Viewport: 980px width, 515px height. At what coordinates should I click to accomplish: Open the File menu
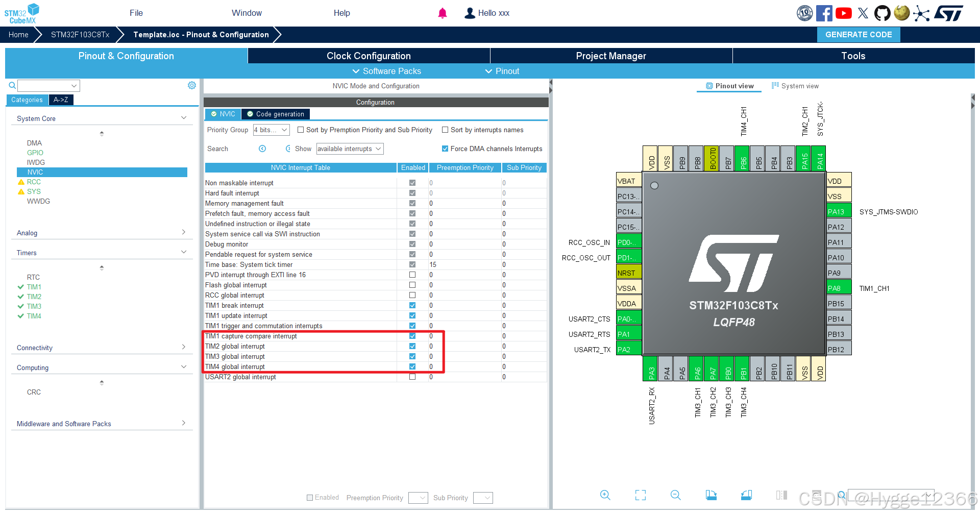(x=136, y=13)
